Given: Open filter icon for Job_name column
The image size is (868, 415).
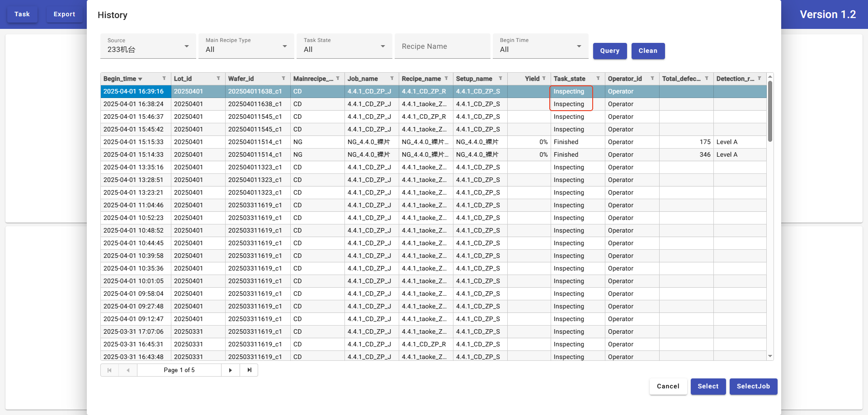Looking at the screenshot, I should pyautogui.click(x=392, y=79).
